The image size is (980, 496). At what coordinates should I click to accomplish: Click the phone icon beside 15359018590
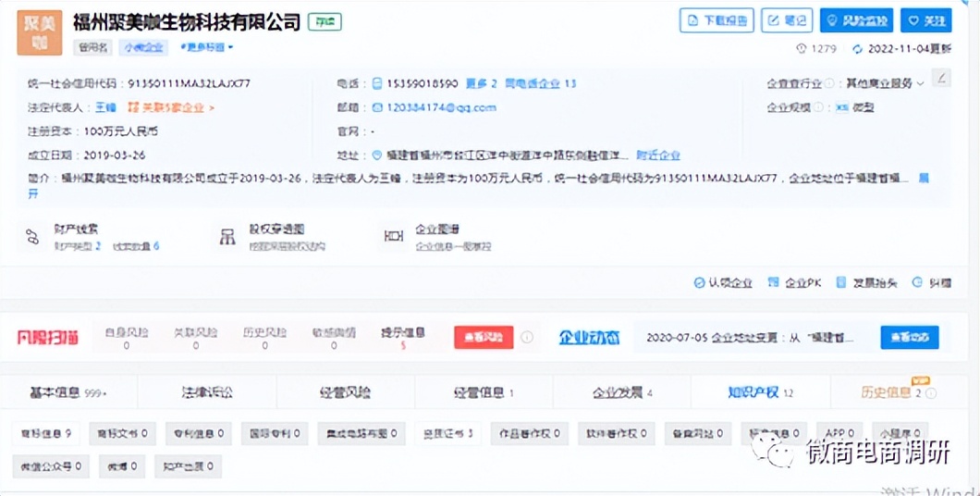tap(377, 83)
